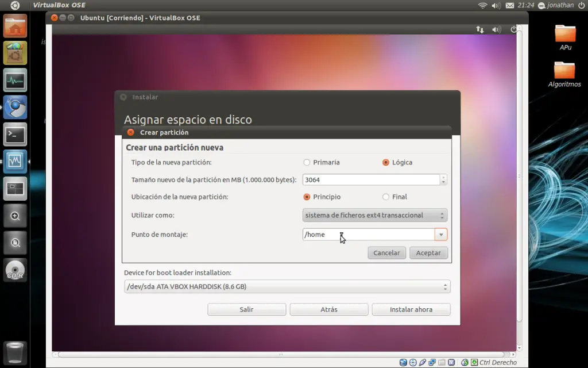The width and height of the screenshot is (588, 368).
Task: Open the jonathan user menu
Action: [x=556, y=5]
